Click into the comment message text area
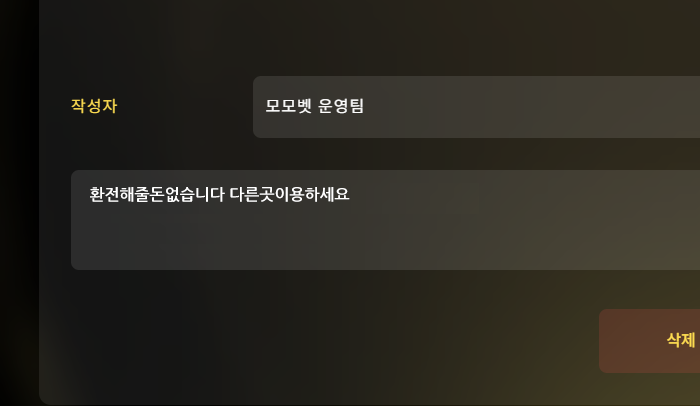The height and width of the screenshot is (406, 700). click(385, 220)
